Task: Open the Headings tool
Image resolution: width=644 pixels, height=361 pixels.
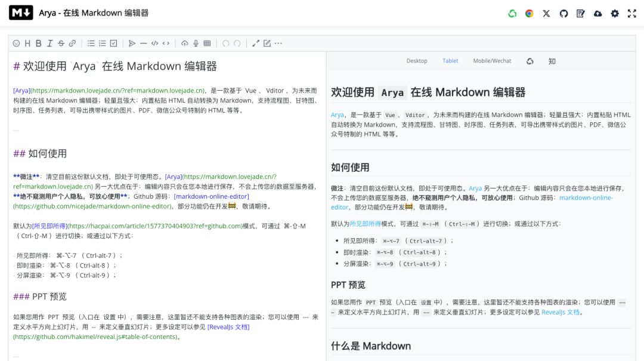Action: [x=27, y=43]
